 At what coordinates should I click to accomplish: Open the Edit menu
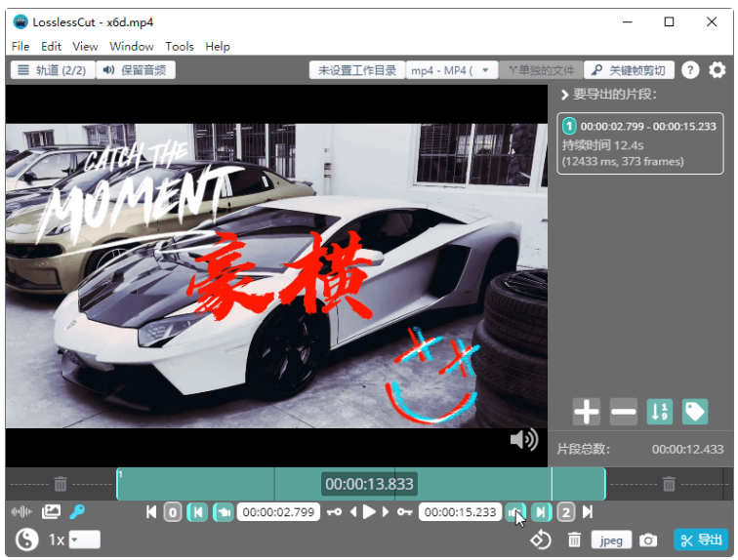[x=51, y=46]
